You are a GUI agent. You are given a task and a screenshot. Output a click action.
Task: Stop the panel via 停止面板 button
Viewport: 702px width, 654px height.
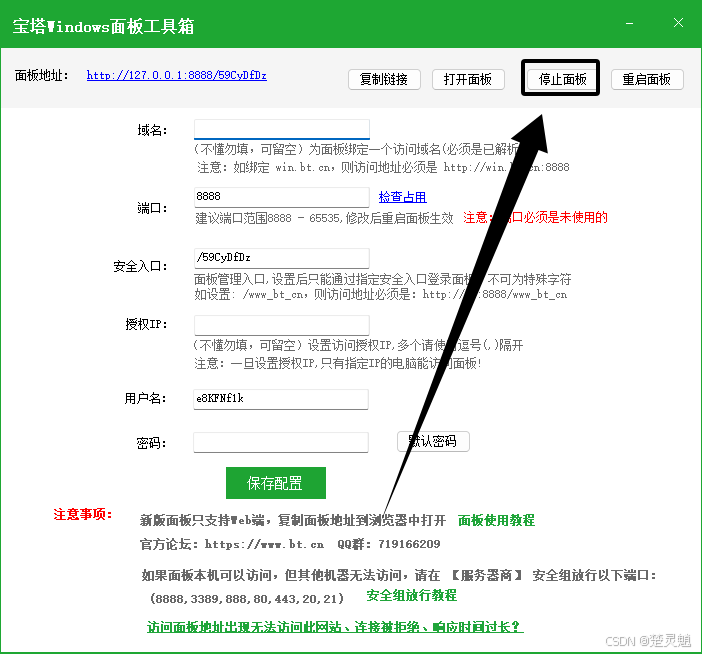click(x=562, y=80)
